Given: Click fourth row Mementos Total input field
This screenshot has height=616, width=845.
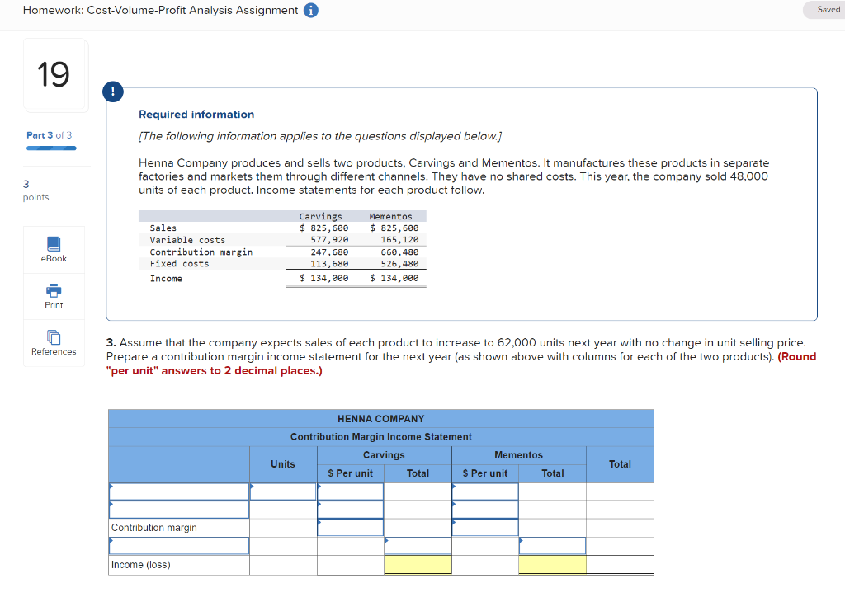Looking at the screenshot, I should [552, 546].
